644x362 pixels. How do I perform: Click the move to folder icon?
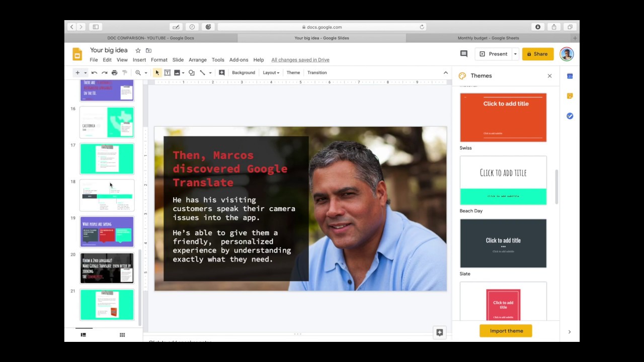tap(148, 50)
